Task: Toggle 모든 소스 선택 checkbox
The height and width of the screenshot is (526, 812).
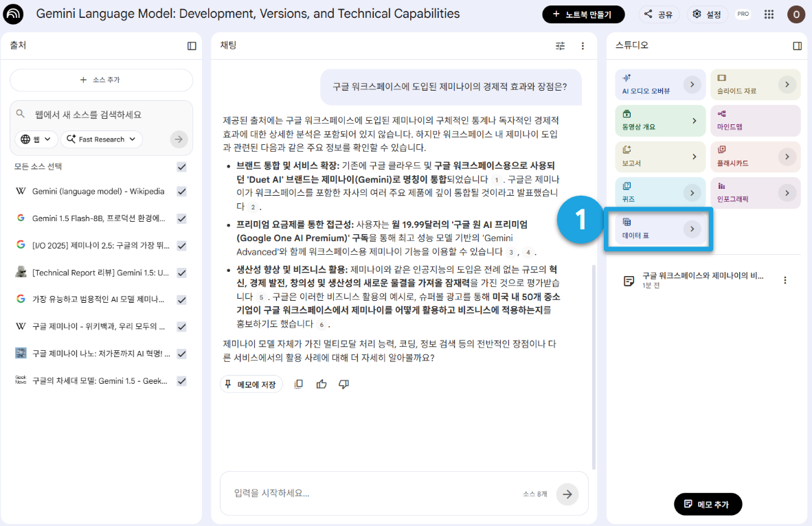Action: coord(181,167)
